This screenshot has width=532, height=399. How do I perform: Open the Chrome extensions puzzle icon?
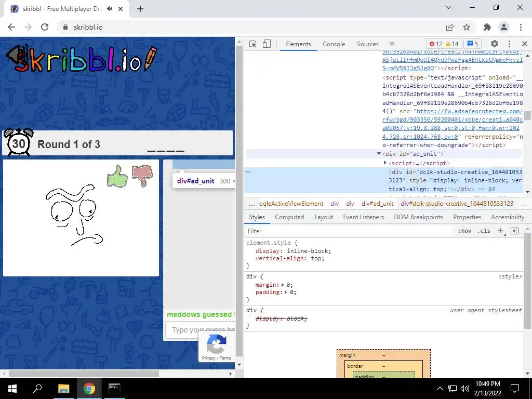[487, 27]
